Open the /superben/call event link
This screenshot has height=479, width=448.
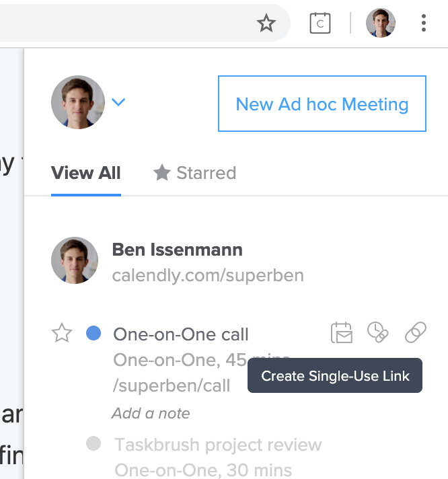172,385
